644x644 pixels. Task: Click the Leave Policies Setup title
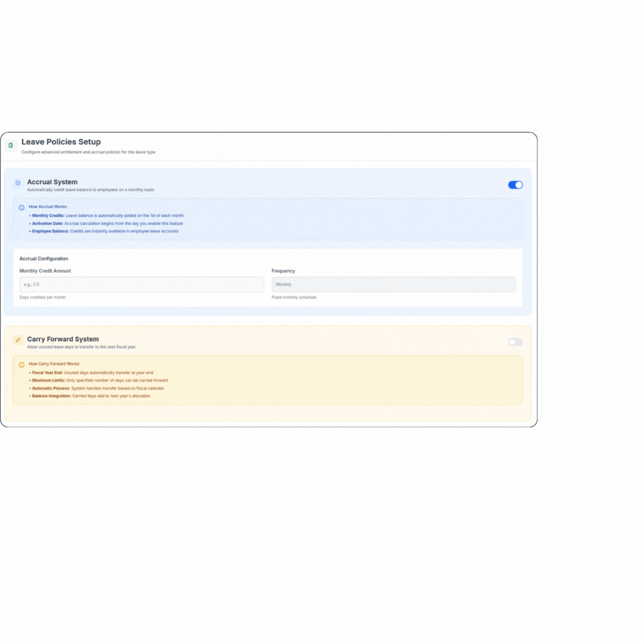pos(61,142)
